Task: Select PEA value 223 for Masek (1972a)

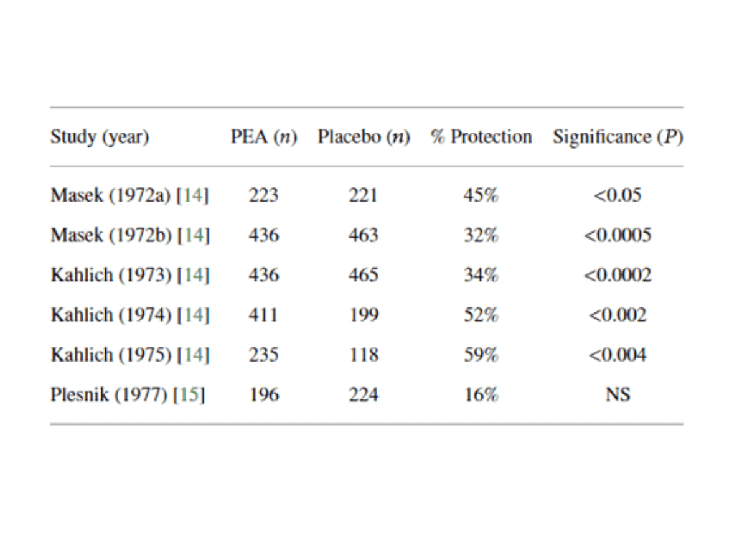Action: click(x=263, y=196)
